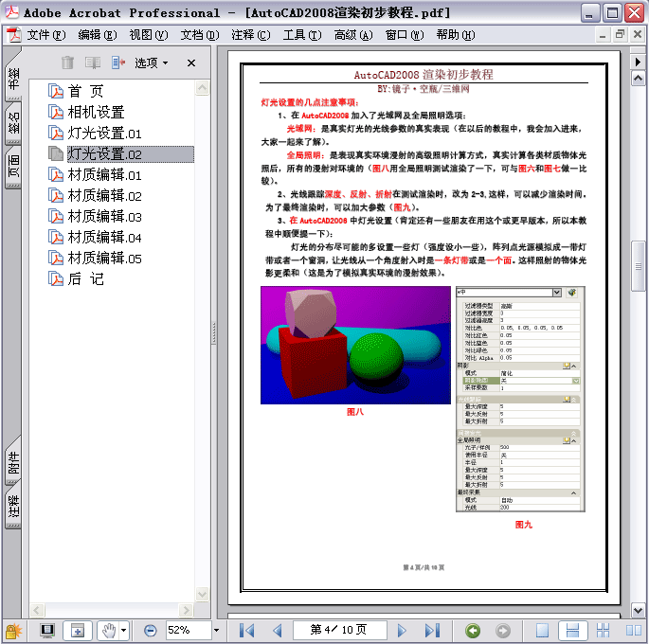
Task: Select single page layout
Action: (542, 631)
